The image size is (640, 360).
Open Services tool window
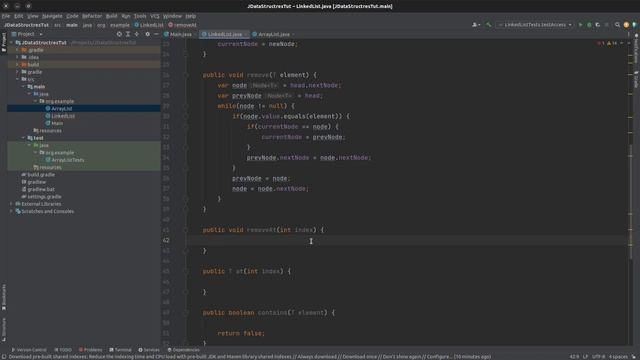149,350
